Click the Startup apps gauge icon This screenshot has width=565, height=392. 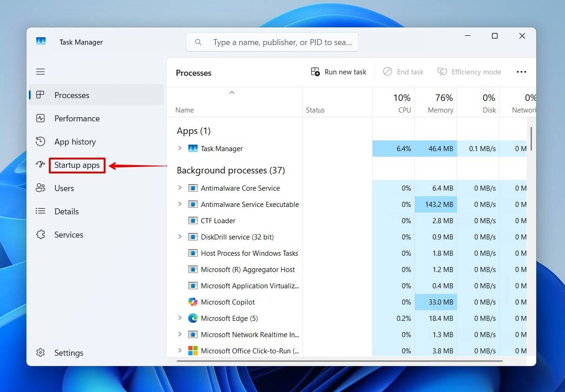click(x=40, y=165)
